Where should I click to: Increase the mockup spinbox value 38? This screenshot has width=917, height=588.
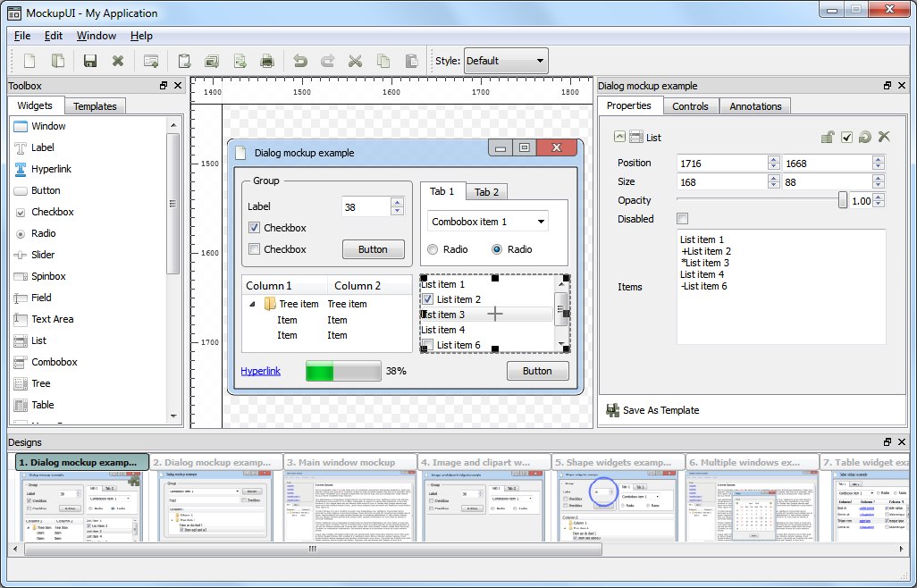point(397,203)
